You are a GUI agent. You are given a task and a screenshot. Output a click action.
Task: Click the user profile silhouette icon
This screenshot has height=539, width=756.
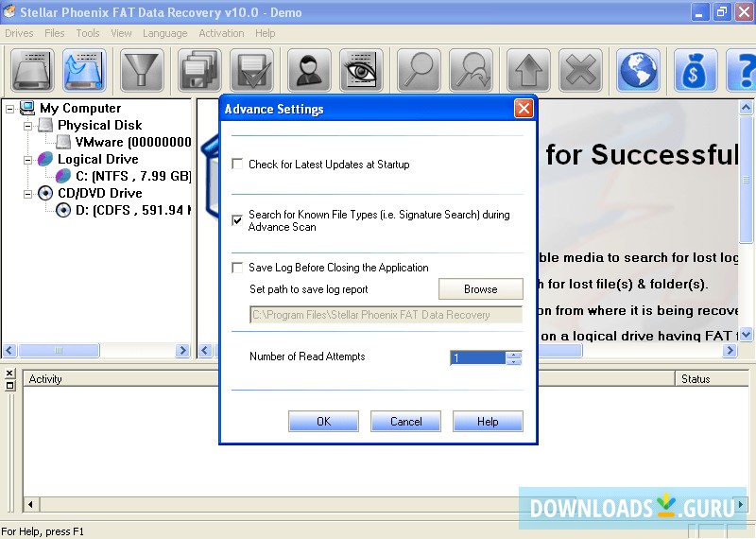309,71
